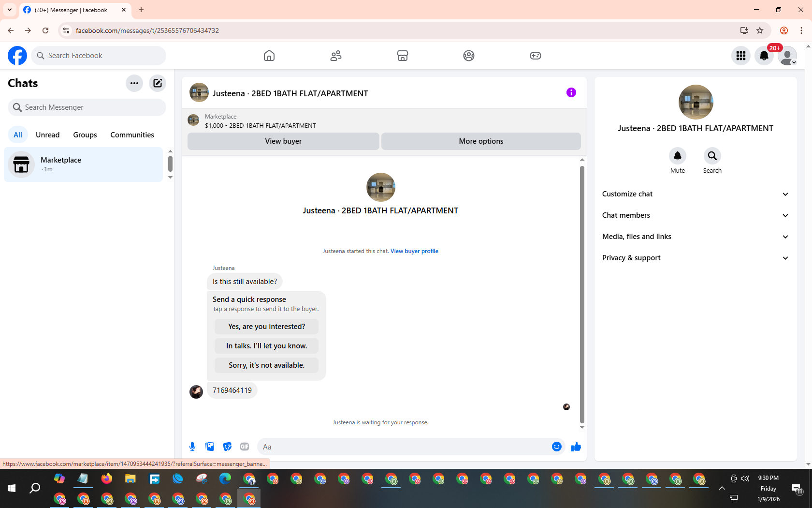Open conversation information purple info icon
The width and height of the screenshot is (812, 508).
[x=571, y=92]
